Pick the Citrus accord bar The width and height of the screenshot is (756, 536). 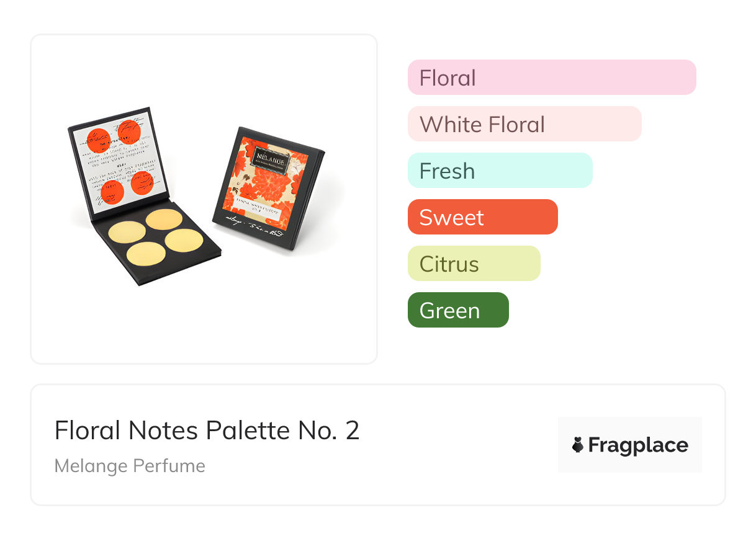pyautogui.click(x=474, y=264)
